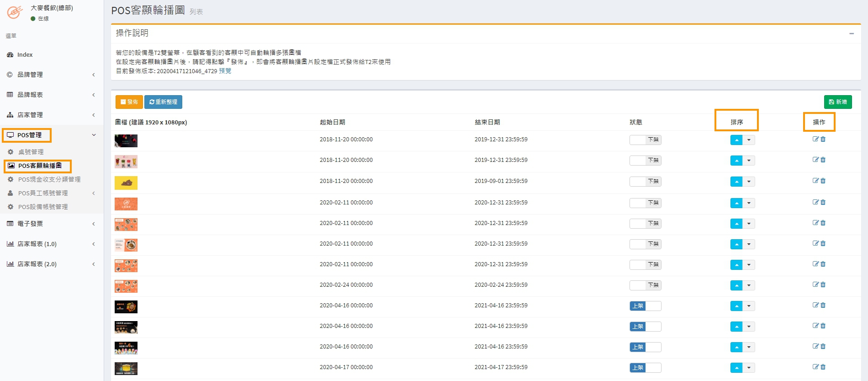
Task: Click the yellow thumbnail in the third row
Action: coord(126,183)
